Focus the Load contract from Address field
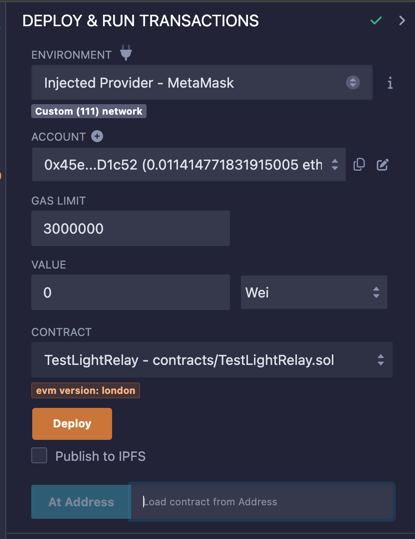Viewport: 415px width, 539px height. (x=263, y=502)
